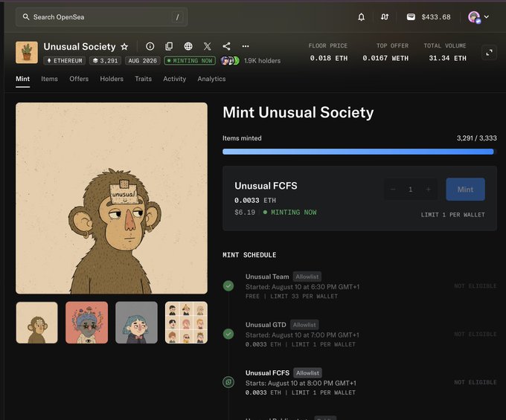Click the MINTING NOW header badge

click(190, 61)
